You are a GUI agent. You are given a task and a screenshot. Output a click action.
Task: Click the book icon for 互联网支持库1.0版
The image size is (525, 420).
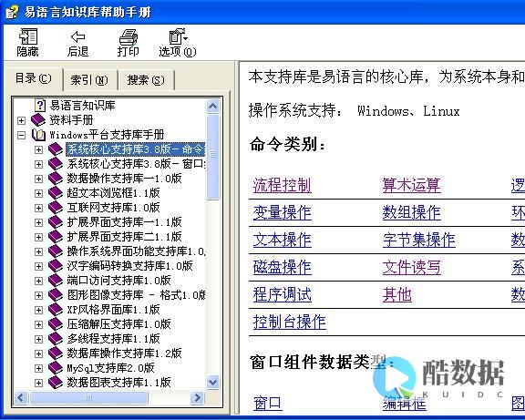coord(56,208)
